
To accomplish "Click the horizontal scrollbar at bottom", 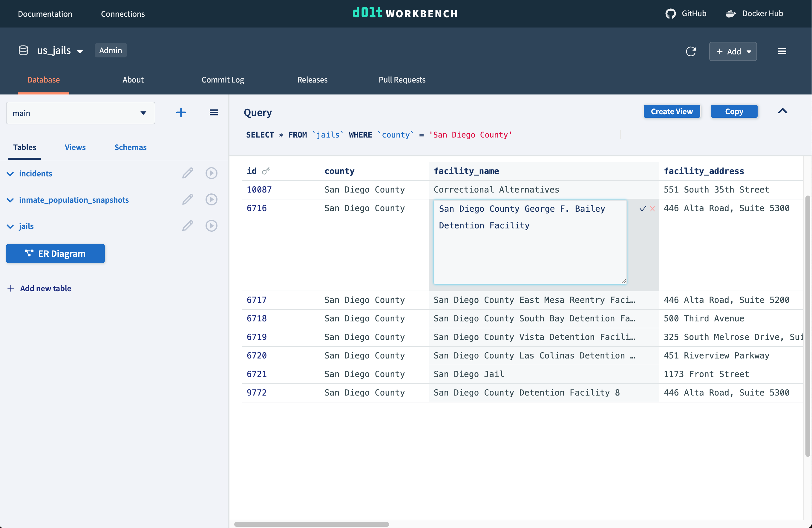I will coord(312,524).
